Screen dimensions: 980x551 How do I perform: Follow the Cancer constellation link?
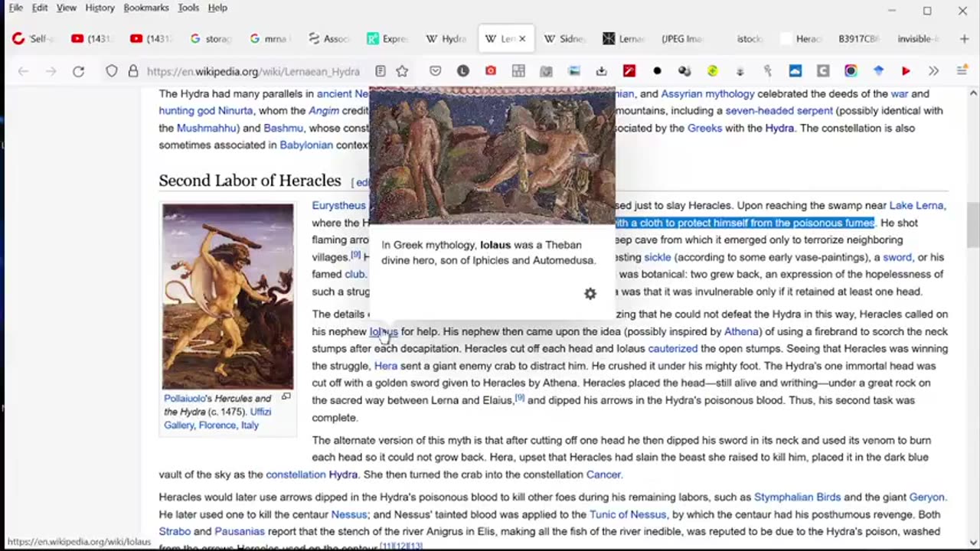pos(603,474)
